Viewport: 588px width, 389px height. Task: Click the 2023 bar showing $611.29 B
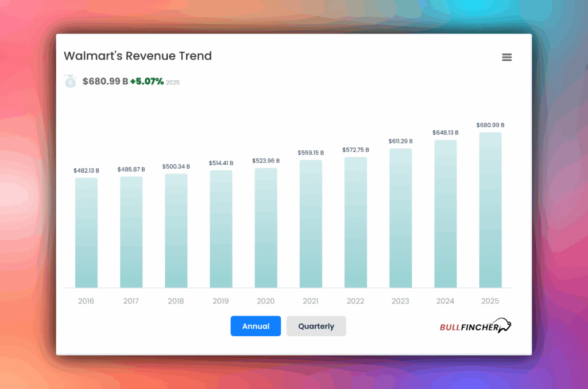pyautogui.click(x=400, y=218)
